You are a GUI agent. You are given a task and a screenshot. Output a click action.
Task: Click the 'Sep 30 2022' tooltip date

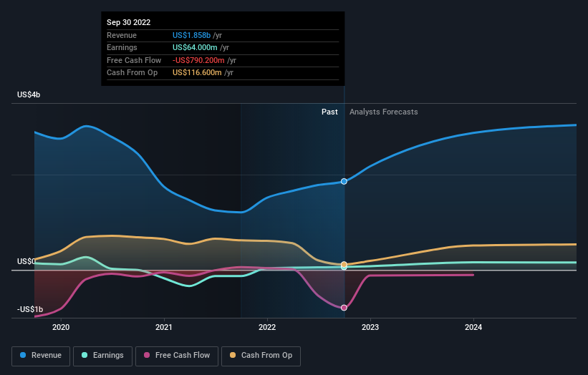(129, 22)
